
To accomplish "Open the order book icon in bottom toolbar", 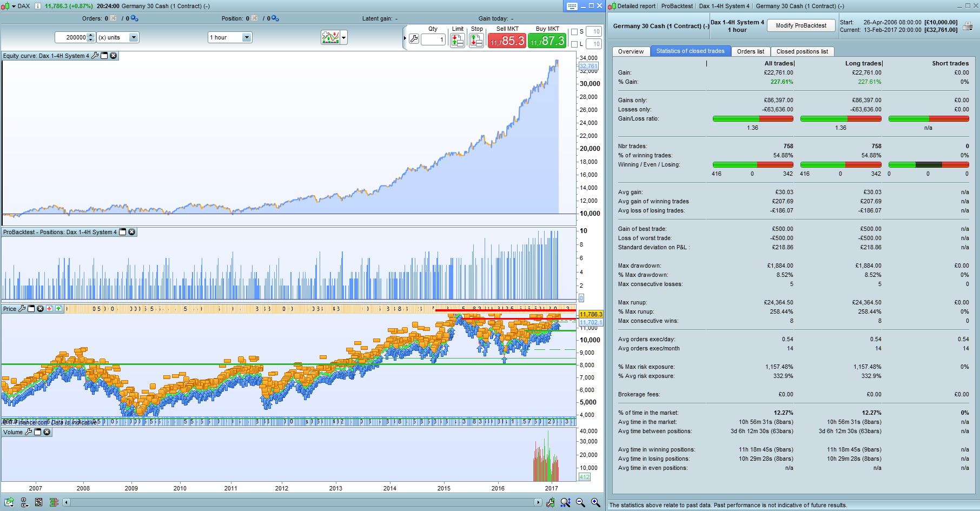I will click(54, 502).
